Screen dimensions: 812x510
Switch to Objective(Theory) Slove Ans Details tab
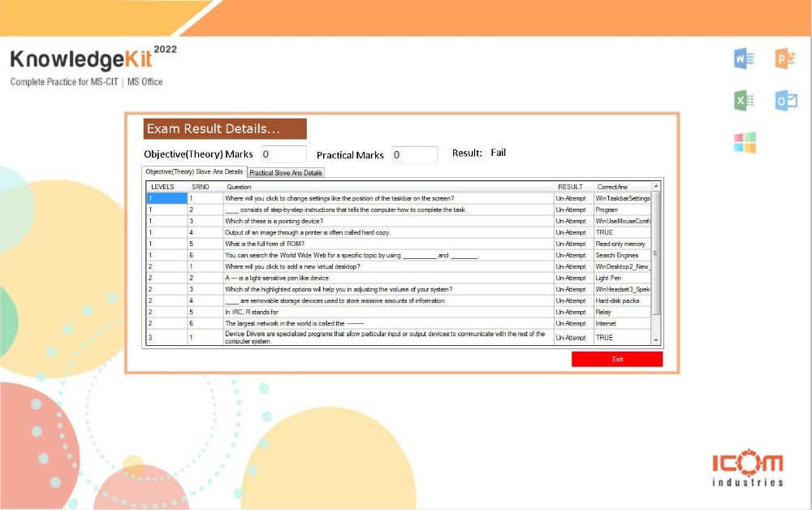coord(194,172)
